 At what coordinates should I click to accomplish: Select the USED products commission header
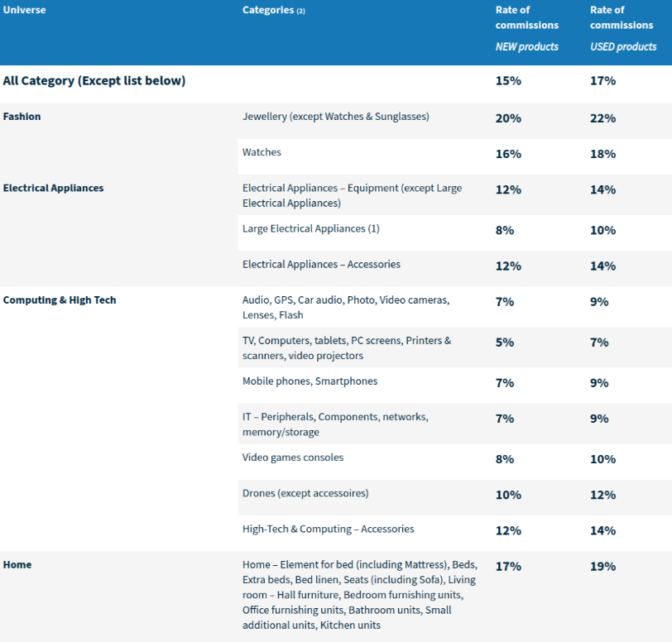623,28
